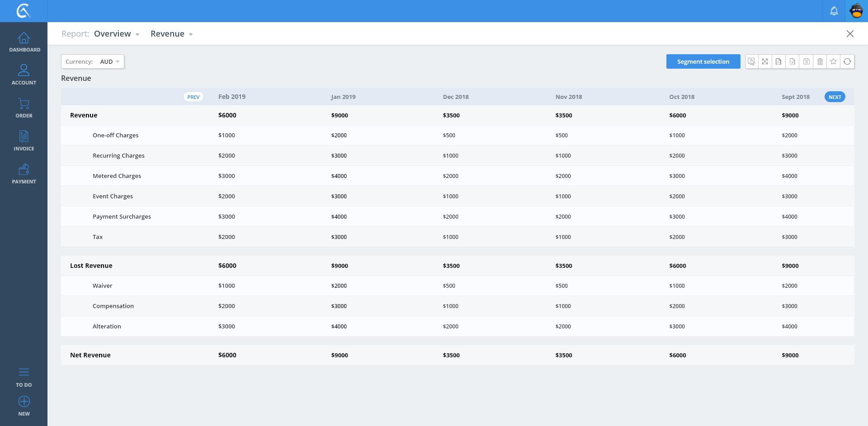Expand report to fullscreen
The height and width of the screenshot is (426, 868).
(765, 61)
